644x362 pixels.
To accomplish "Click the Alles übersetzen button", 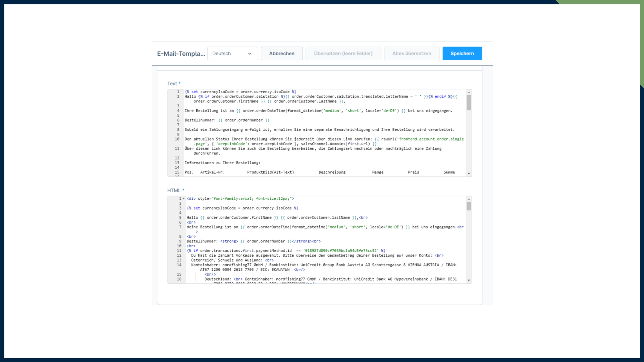I will pyautogui.click(x=412, y=54).
